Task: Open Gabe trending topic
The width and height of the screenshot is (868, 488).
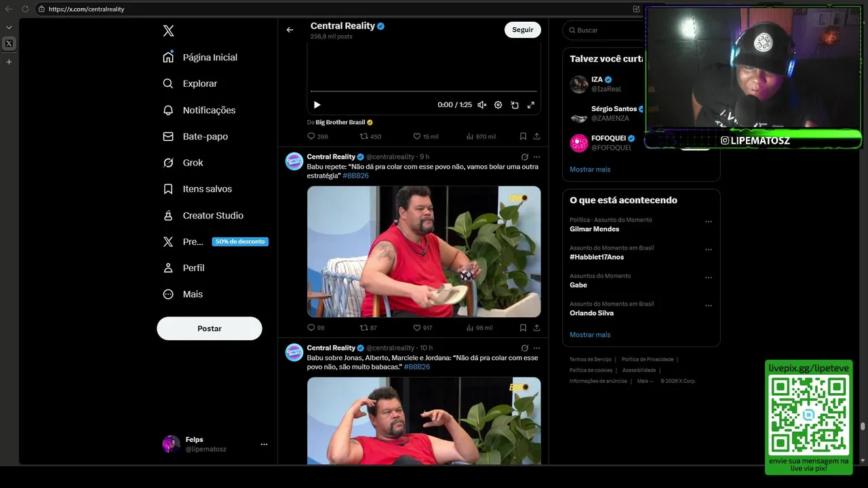Action: [578, 285]
